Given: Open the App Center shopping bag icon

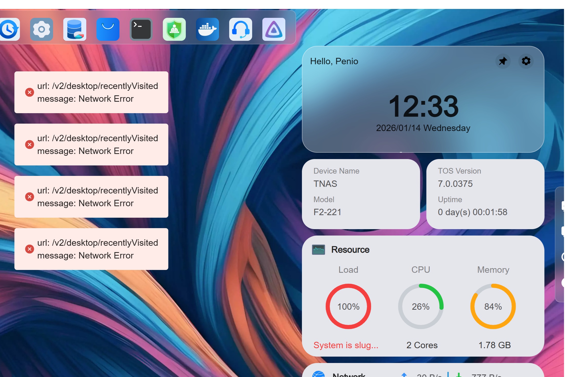Looking at the screenshot, I should (108, 29).
